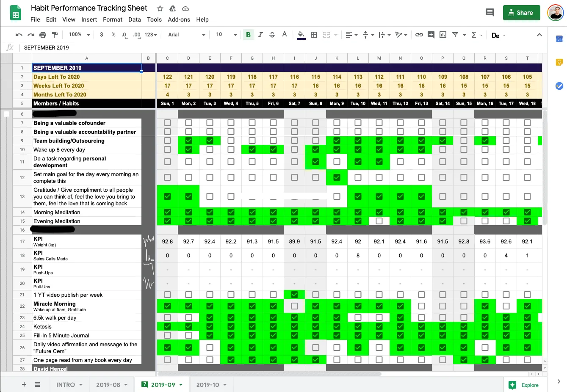Open the Insert chart tool
Screen dimensions: 567x392
[x=443, y=35]
